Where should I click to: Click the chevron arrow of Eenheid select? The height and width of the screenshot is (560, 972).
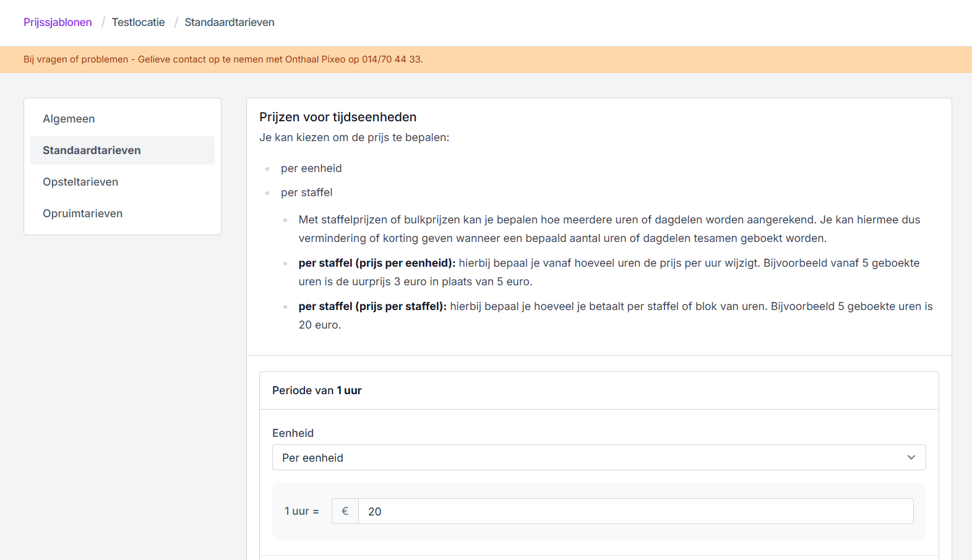coord(911,457)
